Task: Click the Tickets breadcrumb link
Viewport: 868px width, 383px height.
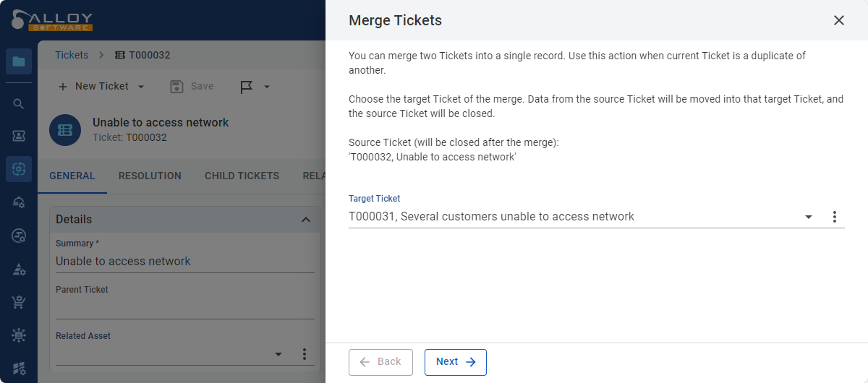Action: click(x=72, y=55)
